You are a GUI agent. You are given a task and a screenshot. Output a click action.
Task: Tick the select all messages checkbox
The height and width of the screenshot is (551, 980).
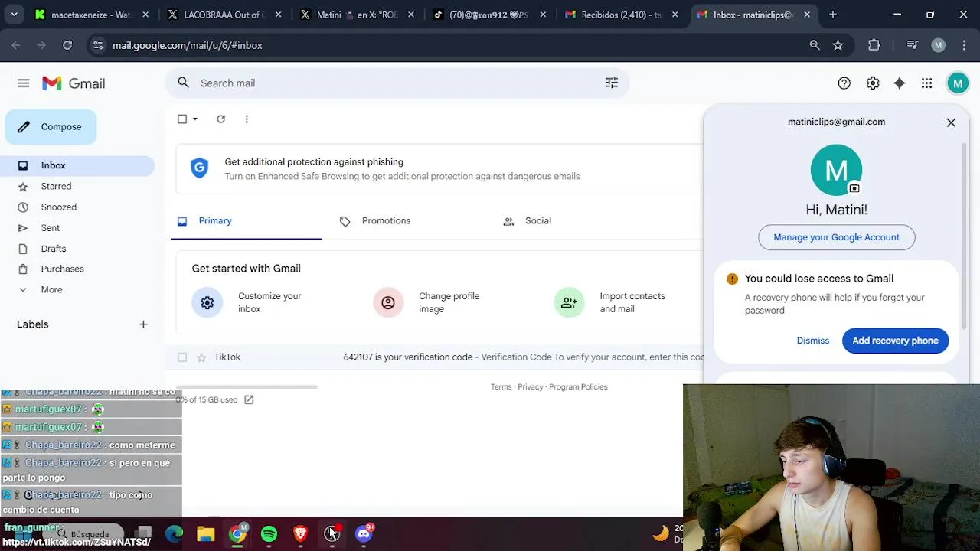pyautogui.click(x=182, y=119)
